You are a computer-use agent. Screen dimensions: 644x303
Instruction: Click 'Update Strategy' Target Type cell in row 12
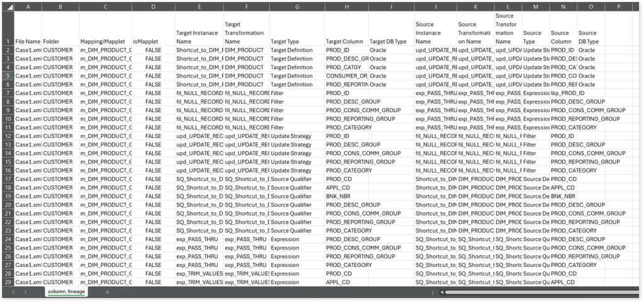[297, 136]
